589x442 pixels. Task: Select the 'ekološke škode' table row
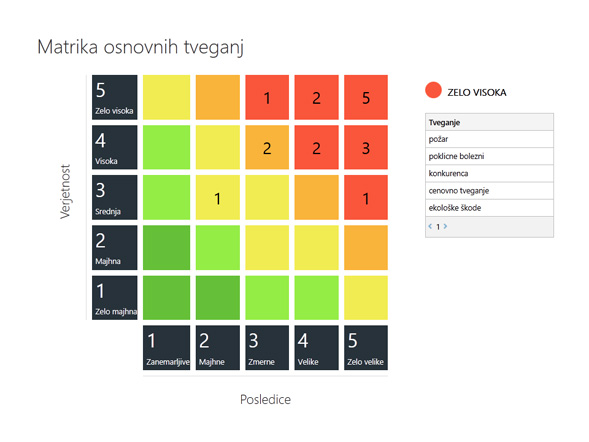(489, 208)
